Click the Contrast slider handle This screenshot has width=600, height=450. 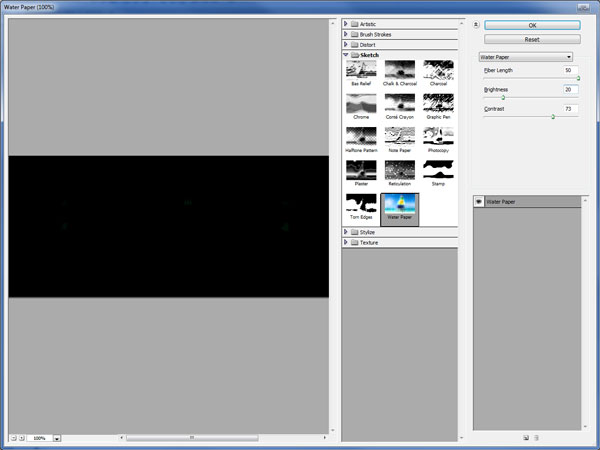click(553, 116)
